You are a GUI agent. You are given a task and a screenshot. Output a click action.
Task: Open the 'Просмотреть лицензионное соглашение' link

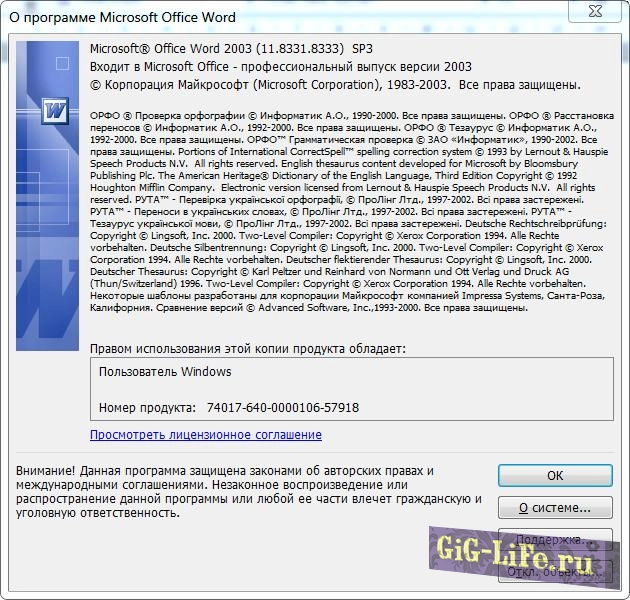click(206, 435)
